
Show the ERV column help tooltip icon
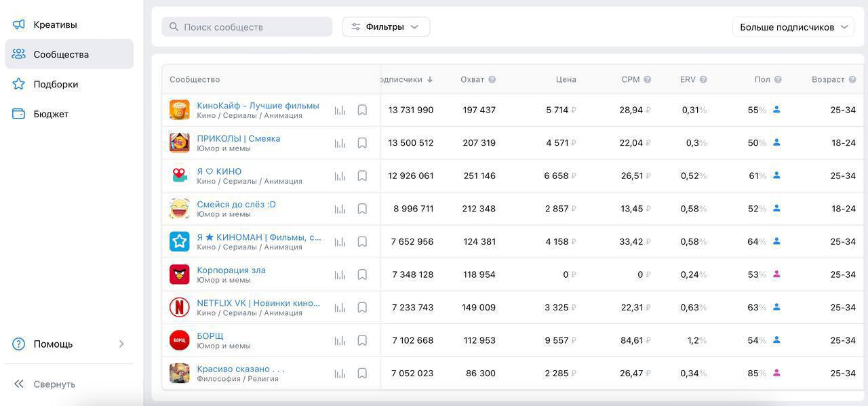point(703,79)
